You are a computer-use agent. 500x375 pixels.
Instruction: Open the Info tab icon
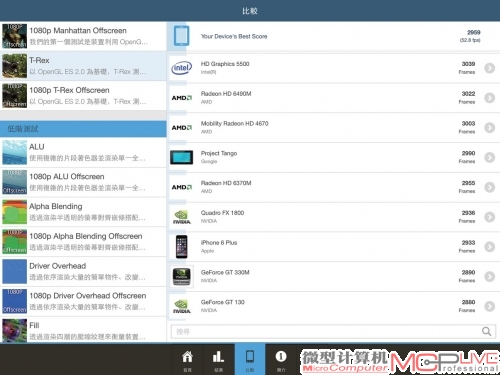coord(281,357)
